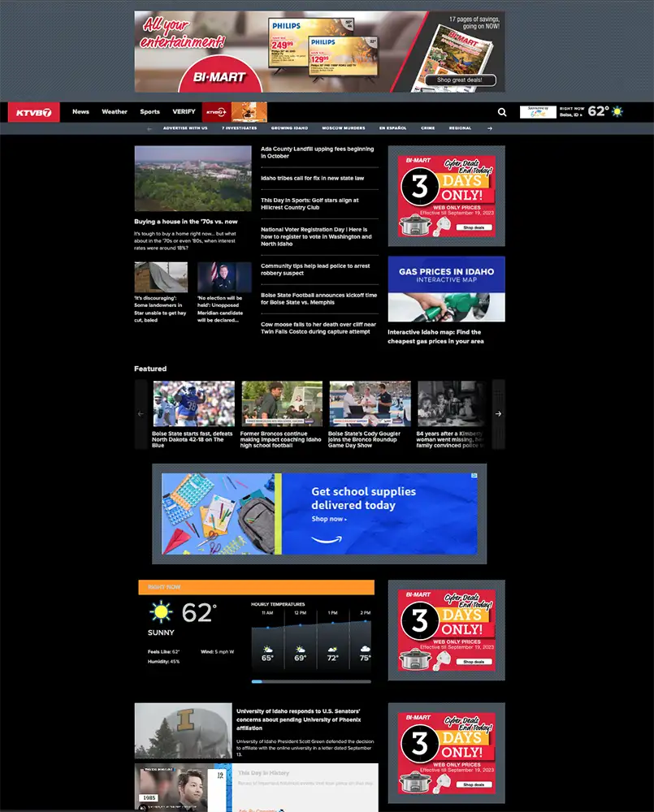Click the AdChoices icon on Amazon ad
The width and height of the screenshot is (654, 812).
tap(474, 476)
